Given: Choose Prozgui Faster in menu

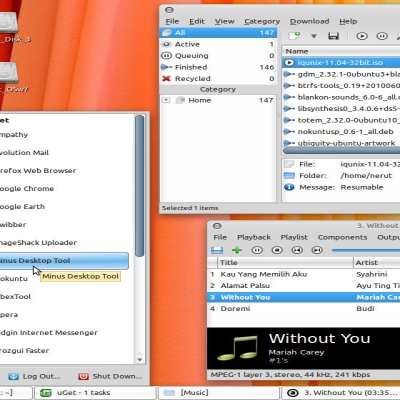Looking at the screenshot, I should 64,351.
